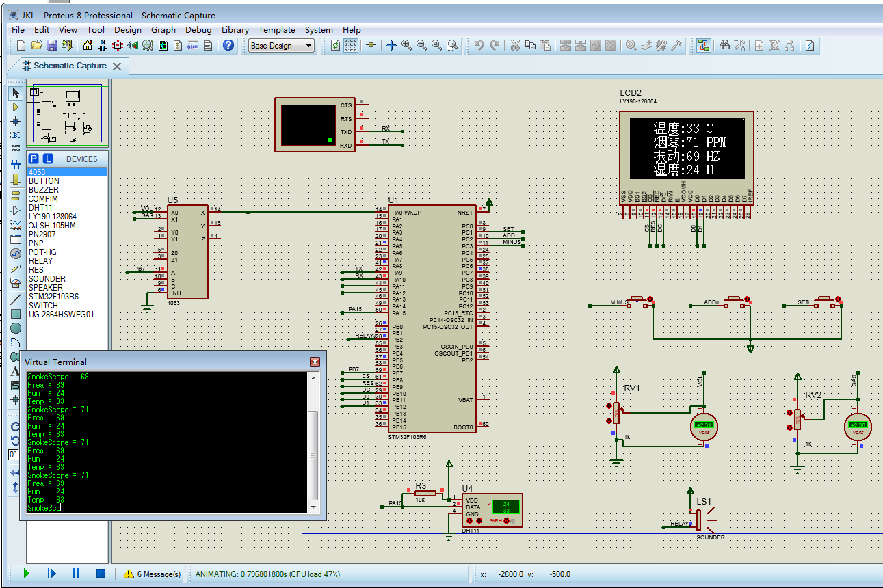Open the Bill of Materials dollar icon
The width and height of the screenshot is (883, 588).
tap(178, 45)
